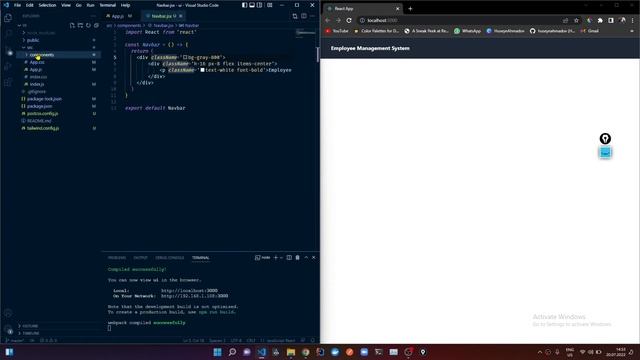Go back in the Chrome window

tap(328, 20)
